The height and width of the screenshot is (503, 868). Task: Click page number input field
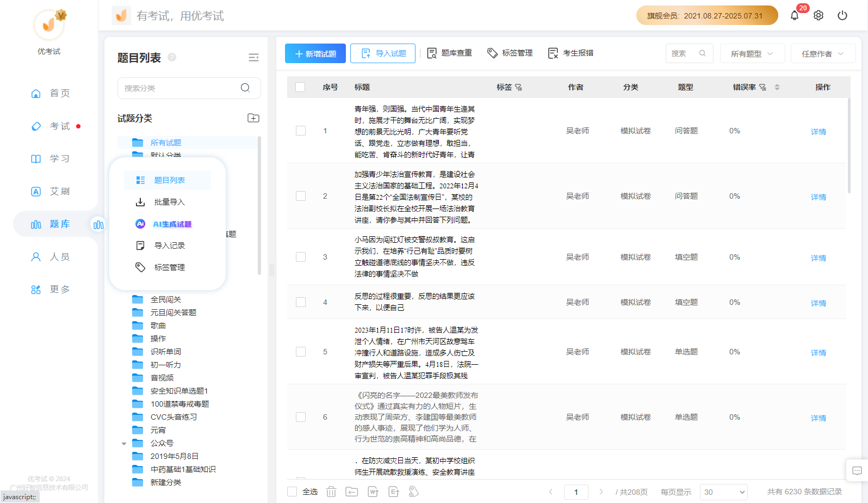coord(576,492)
